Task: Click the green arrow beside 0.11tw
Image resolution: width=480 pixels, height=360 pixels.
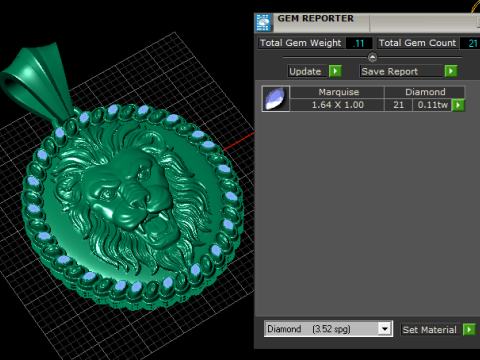Action: click(458, 105)
